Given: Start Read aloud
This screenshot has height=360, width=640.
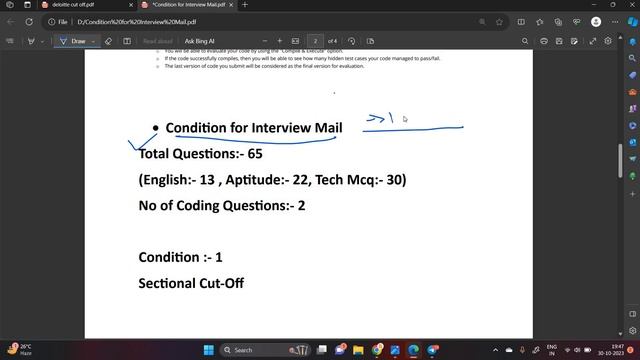Looking at the screenshot, I should (x=158, y=41).
